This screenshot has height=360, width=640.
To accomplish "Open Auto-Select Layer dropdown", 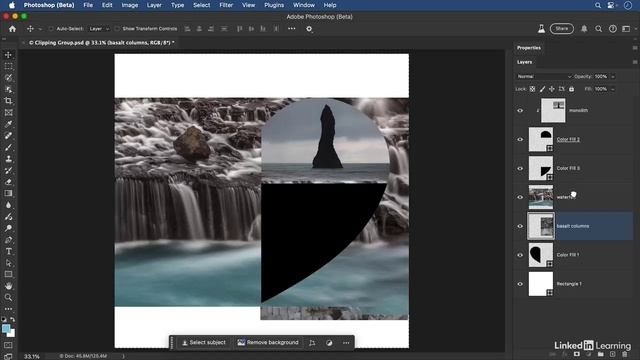I will (x=99, y=29).
